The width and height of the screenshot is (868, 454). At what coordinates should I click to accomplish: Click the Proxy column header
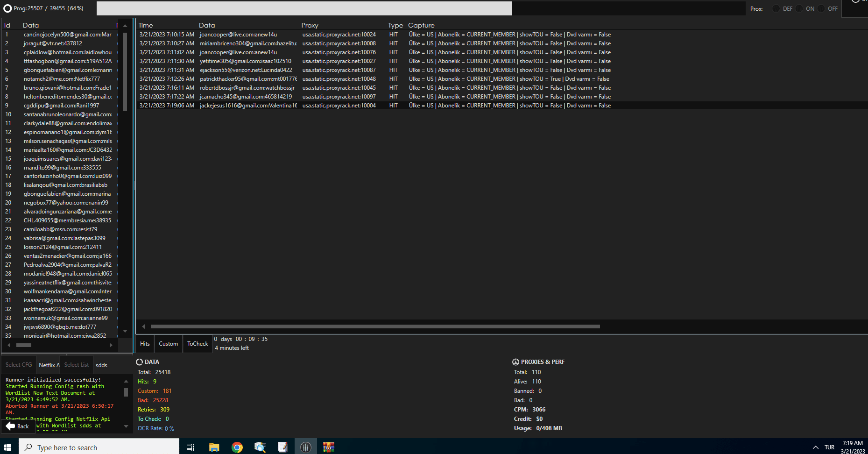310,25
